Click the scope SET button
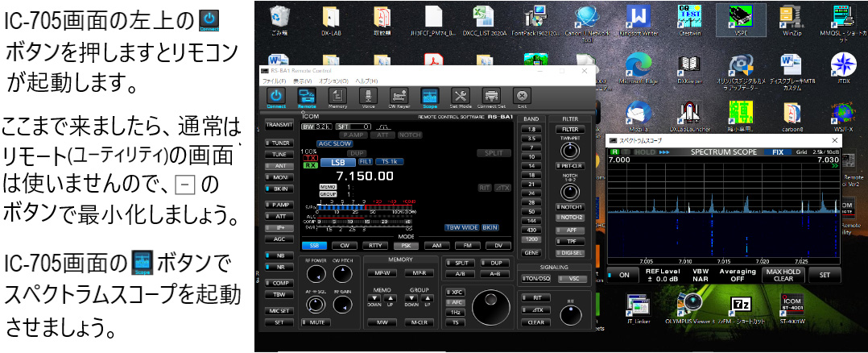The image size is (868, 353). click(824, 274)
